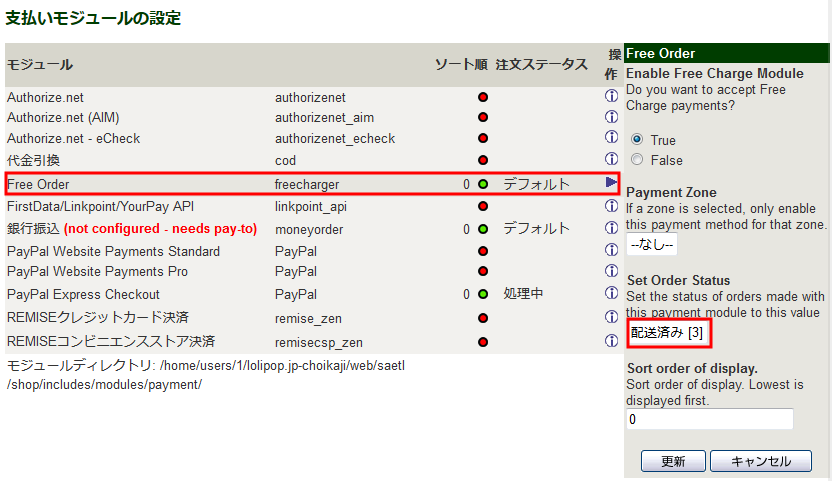Viewport: 832px width, 481px height.
Task: Click the info icon for Authorize.net row
Action: pyautogui.click(x=611, y=96)
